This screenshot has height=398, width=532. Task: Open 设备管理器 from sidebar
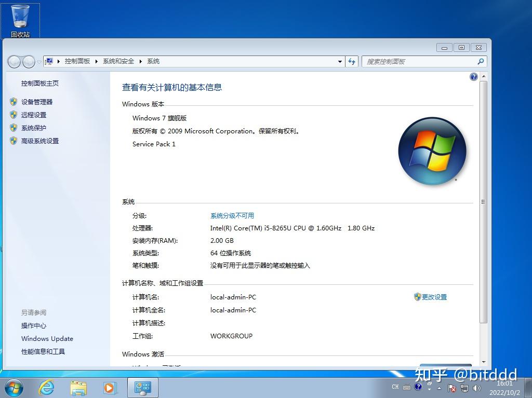[x=37, y=102]
